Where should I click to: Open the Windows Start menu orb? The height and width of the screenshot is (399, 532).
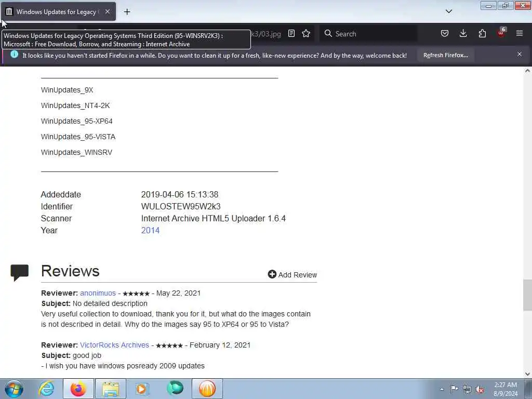14,389
